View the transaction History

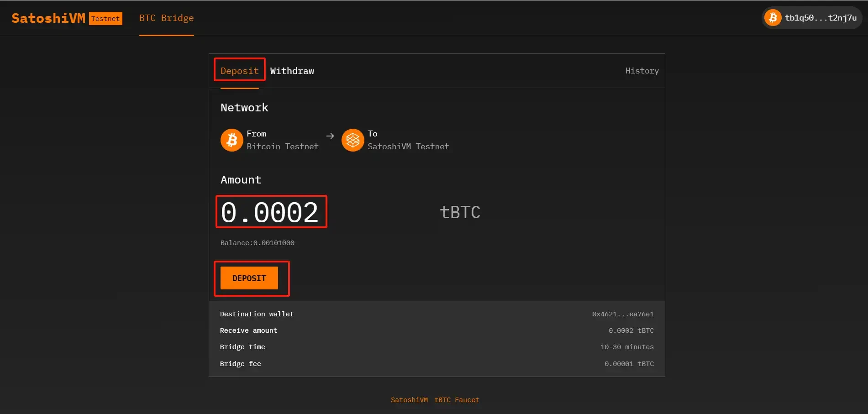point(642,71)
